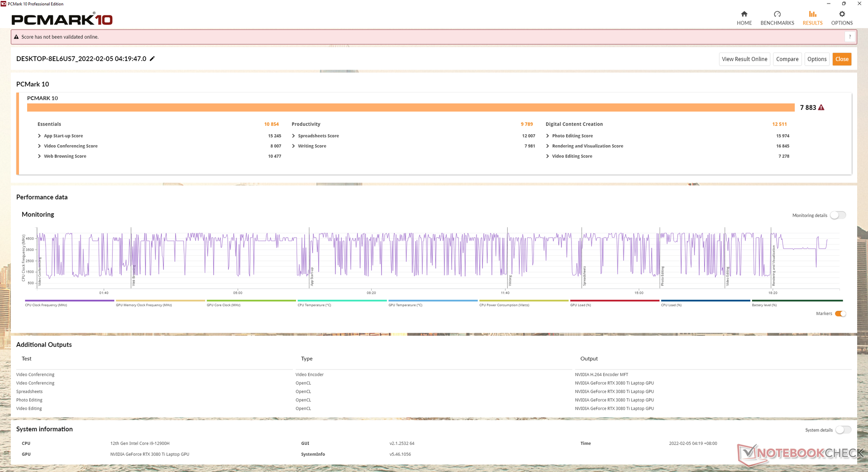This screenshot has height=472, width=868.
Task: Select GPU Core Clock legend swatch
Action: point(251,301)
